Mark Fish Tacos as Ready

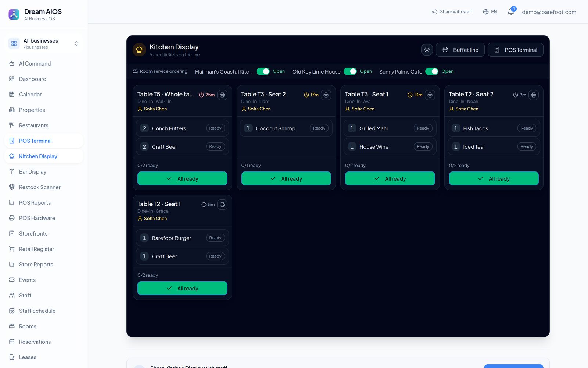[527, 128]
